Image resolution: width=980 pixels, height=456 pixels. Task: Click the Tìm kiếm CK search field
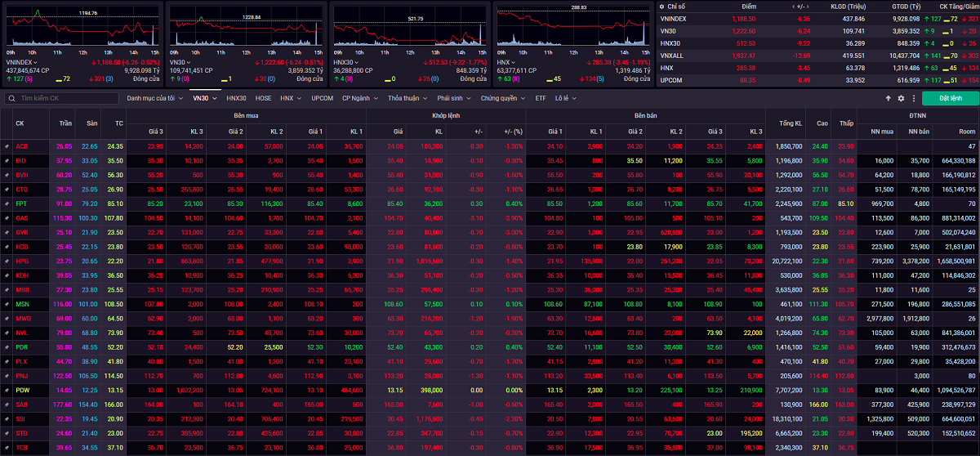[61, 98]
